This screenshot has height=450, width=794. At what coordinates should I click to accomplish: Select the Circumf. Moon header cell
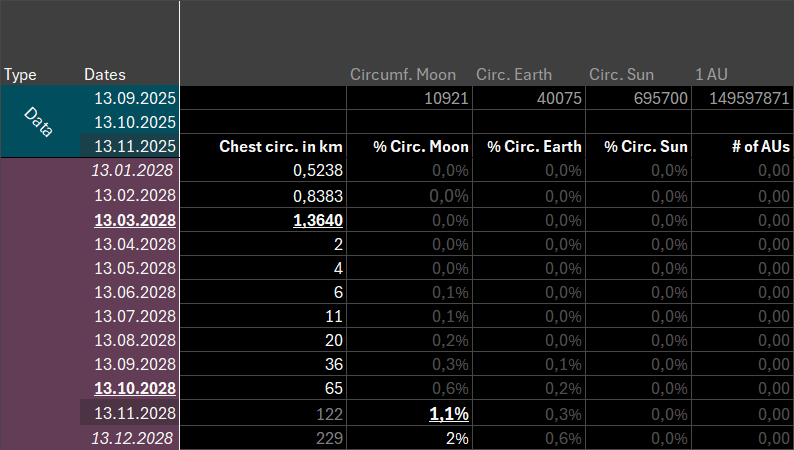tap(403, 75)
